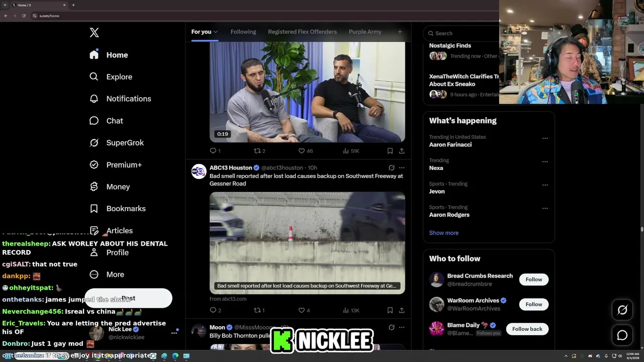
Task: Go to Home in the sidebar
Action: click(109, 55)
